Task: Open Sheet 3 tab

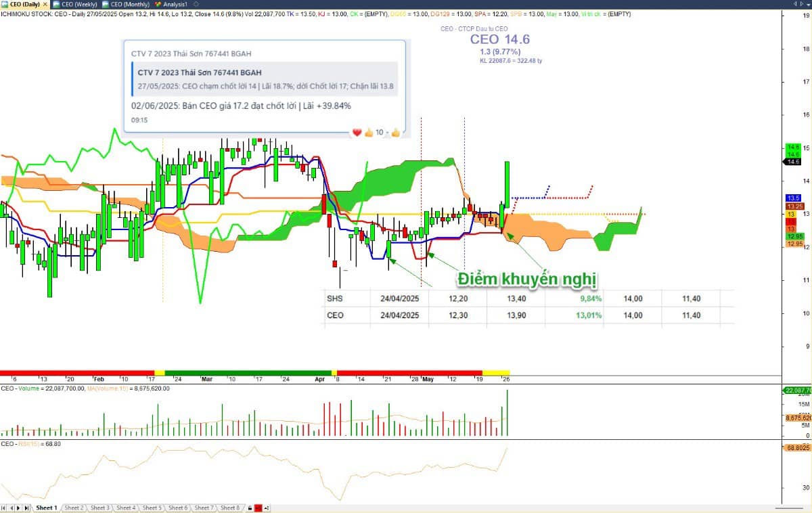Action: pos(99,508)
